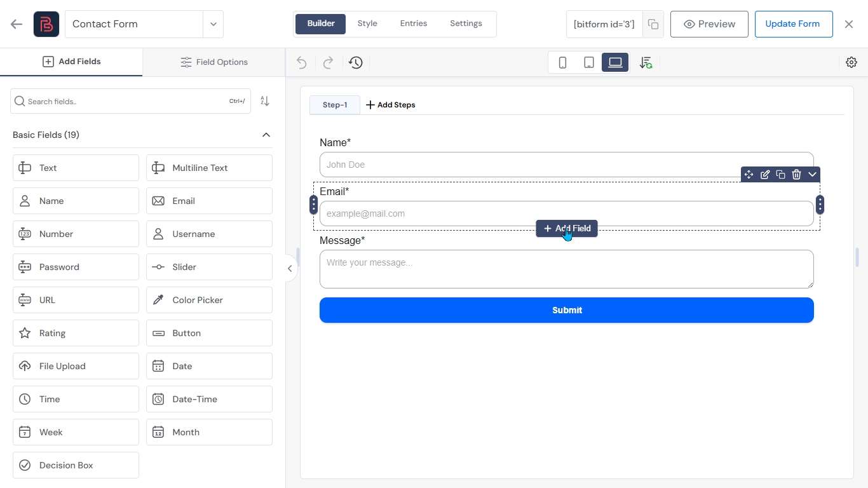Screen dimensions: 868x488
Task: Add a URL field
Action: tap(76, 300)
